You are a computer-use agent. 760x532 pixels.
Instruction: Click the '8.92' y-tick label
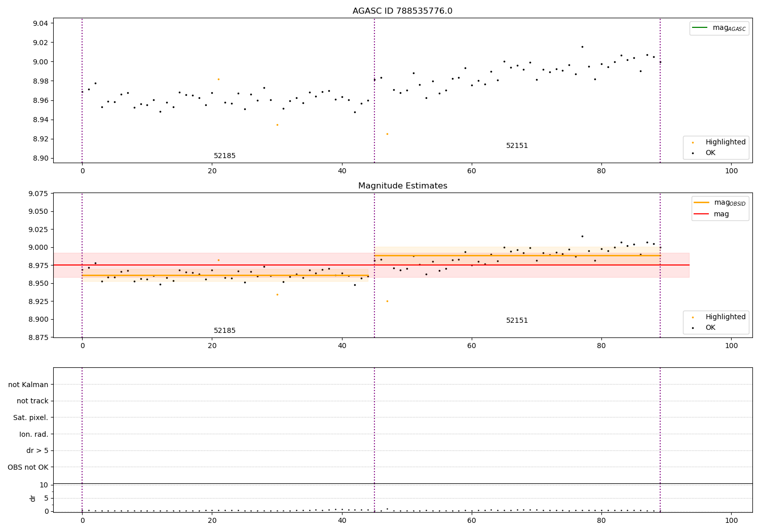pos(40,139)
